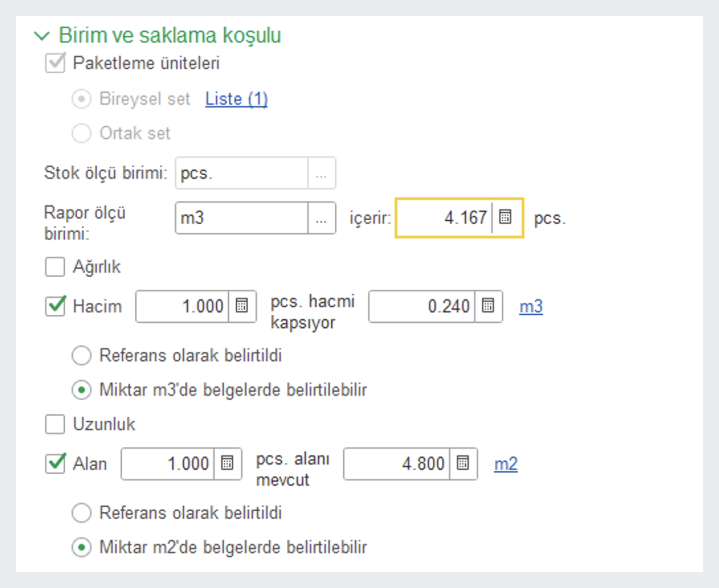Open the Liste (1) link

tap(236, 99)
